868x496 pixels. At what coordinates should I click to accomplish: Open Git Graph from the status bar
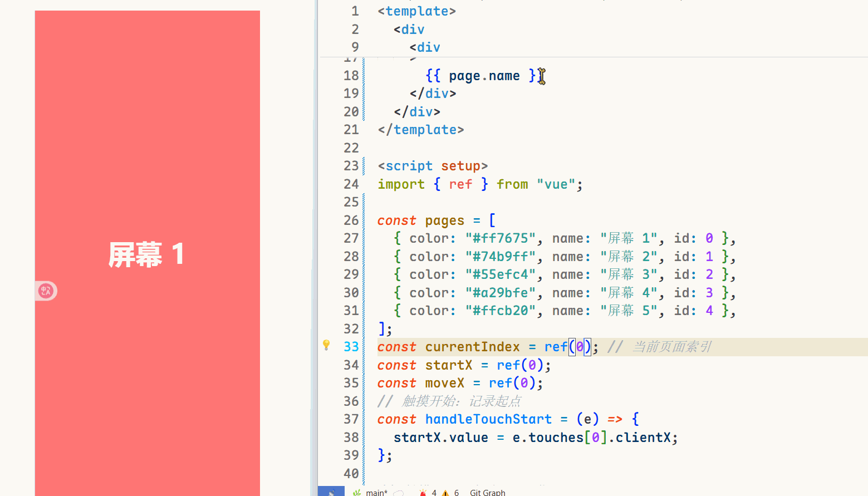(488, 493)
